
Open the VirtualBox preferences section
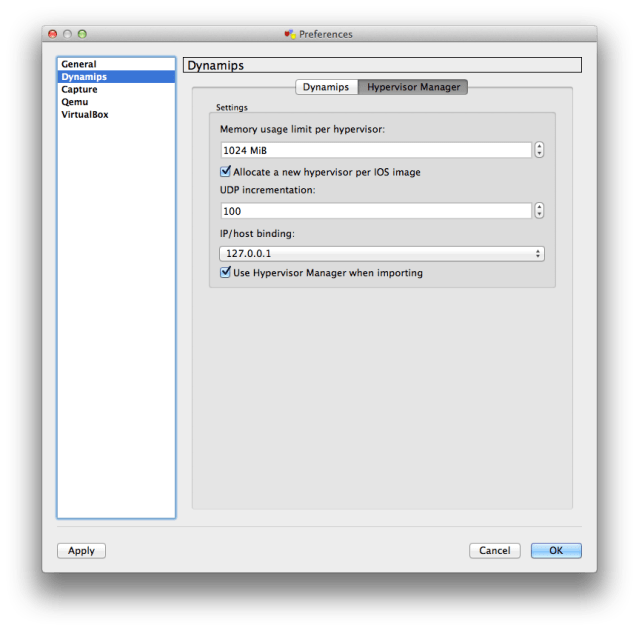[x=116, y=115]
